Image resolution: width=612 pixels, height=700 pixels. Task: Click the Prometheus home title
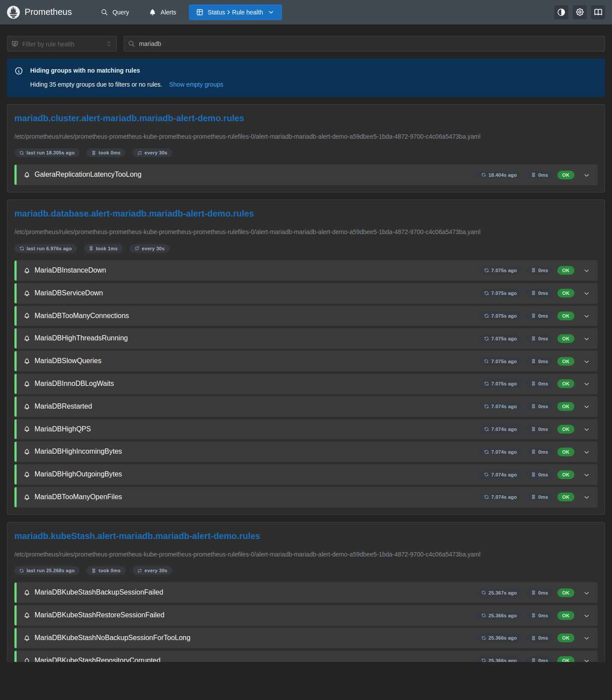tap(48, 12)
